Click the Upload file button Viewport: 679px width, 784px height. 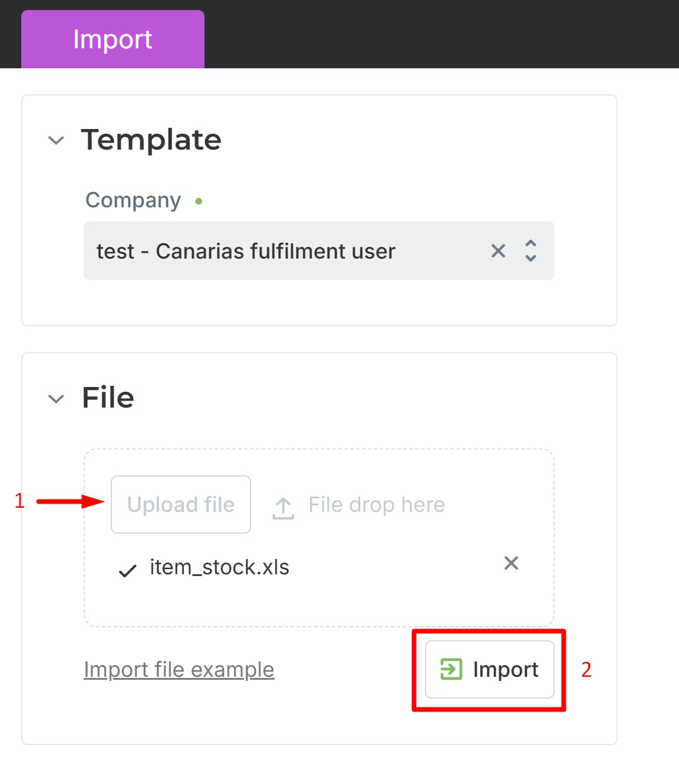(x=181, y=505)
